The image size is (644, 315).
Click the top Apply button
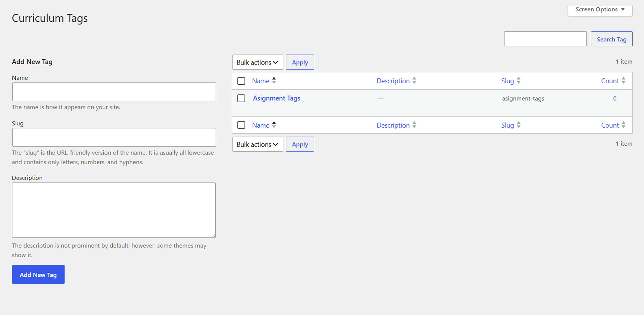(300, 62)
